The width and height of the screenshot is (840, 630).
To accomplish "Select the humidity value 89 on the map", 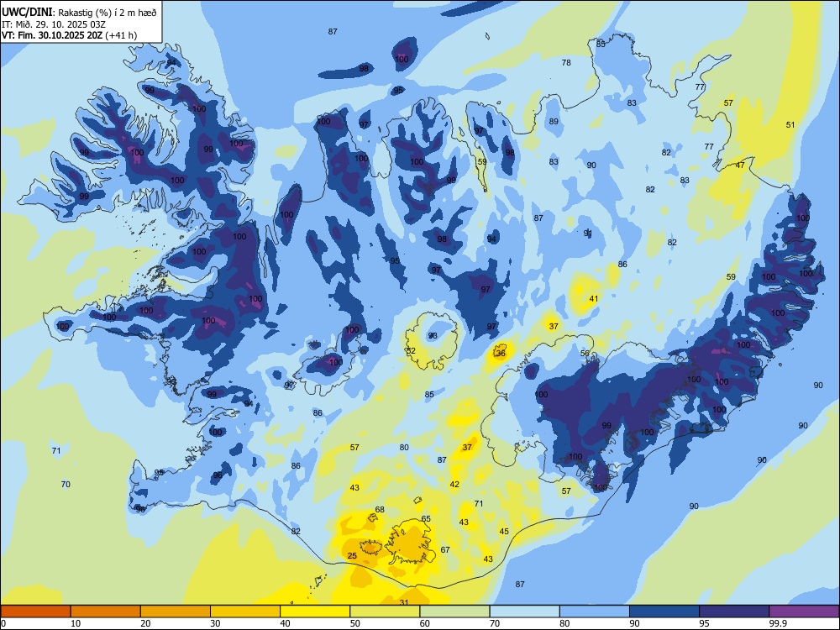I will click(554, 121).
